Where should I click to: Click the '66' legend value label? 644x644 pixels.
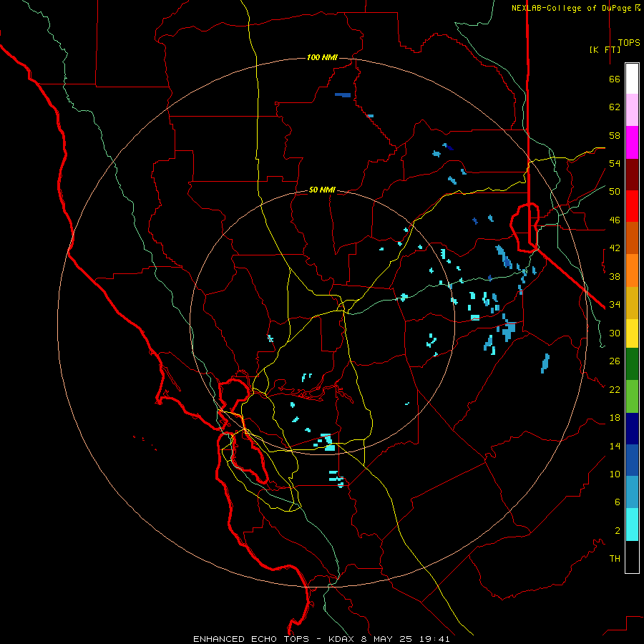pos(615,79)
